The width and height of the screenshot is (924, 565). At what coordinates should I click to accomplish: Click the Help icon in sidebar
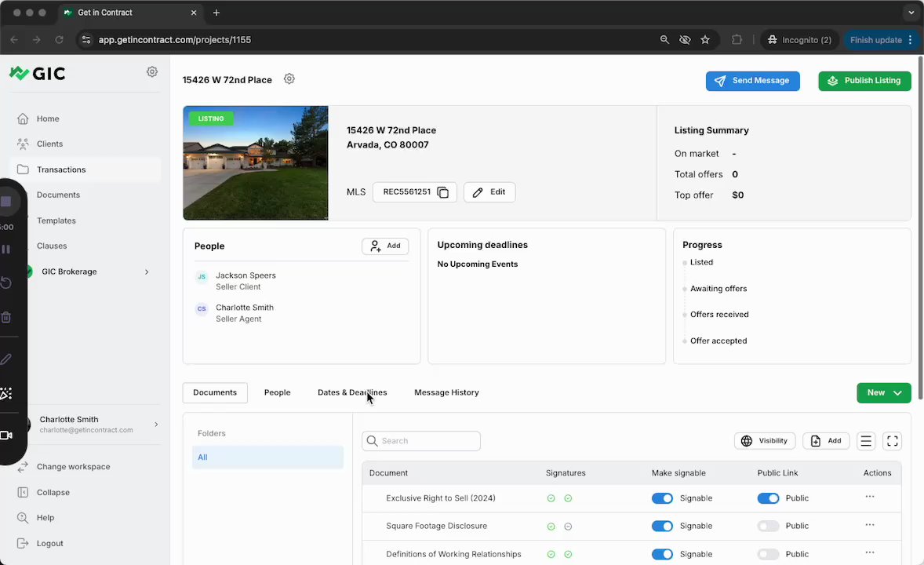point(23,518)
